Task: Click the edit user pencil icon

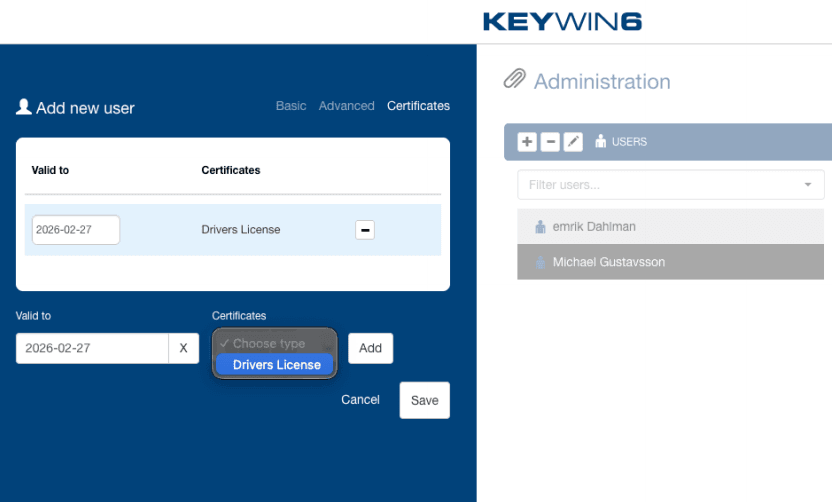Action: (573, 142)
